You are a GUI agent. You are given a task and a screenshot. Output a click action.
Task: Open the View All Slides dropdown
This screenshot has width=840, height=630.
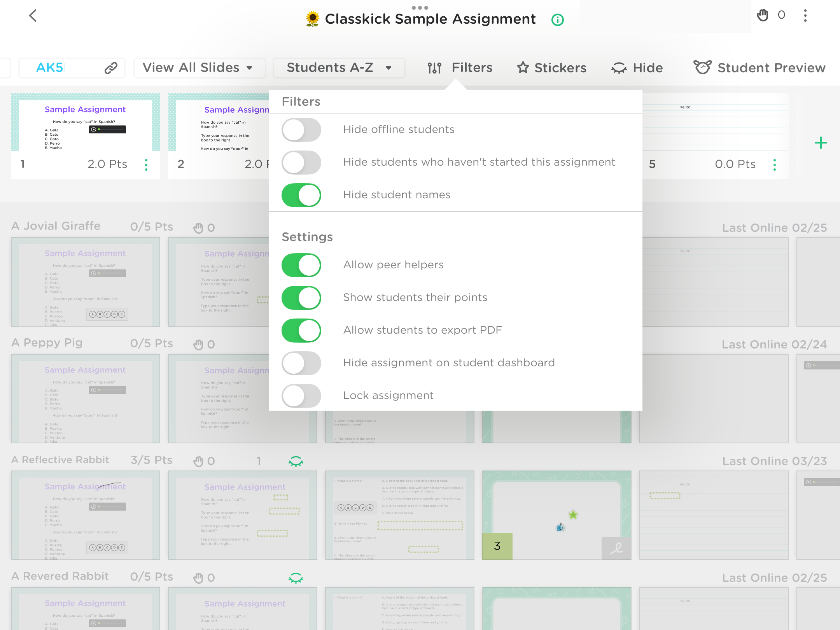click(x=200, y=68)
